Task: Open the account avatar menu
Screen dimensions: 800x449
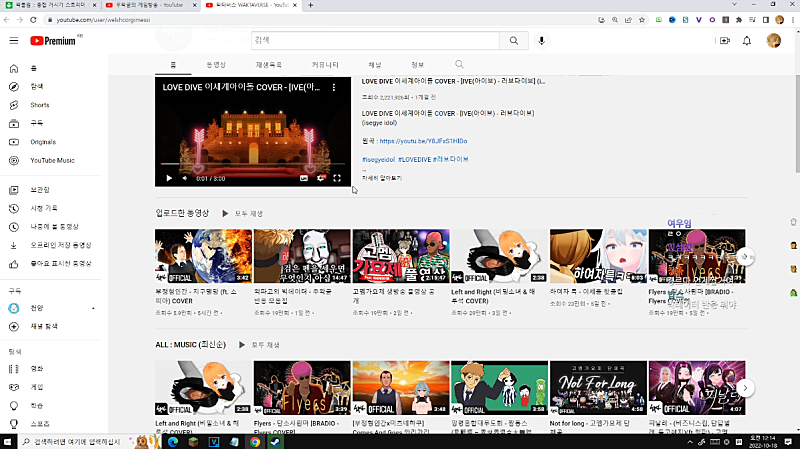Action: pyautogui.click(x=773, y=40)
